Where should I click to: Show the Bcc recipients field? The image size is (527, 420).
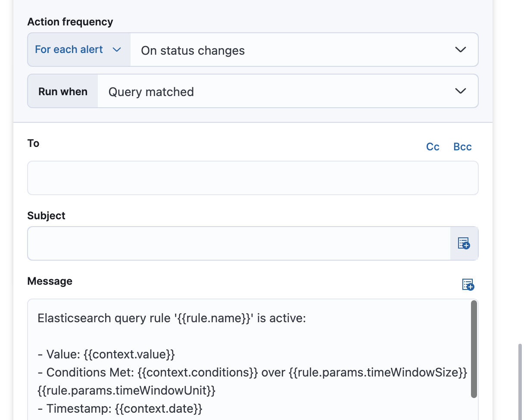462,146
